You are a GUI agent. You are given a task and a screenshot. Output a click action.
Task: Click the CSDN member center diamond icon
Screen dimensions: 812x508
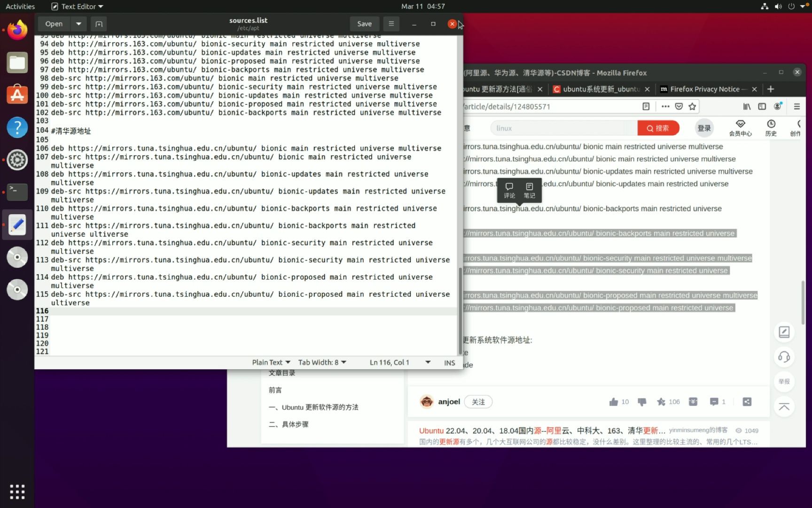pos(740,124)
